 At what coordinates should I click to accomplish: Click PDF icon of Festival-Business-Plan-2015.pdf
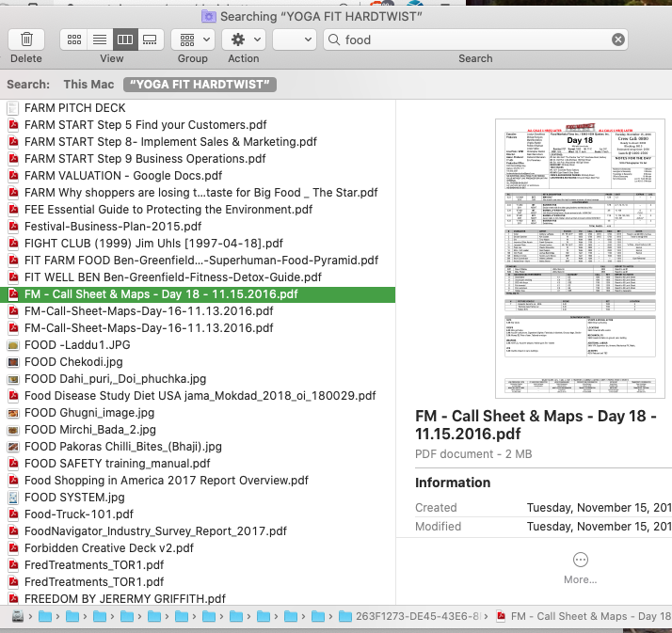(13, 226)
